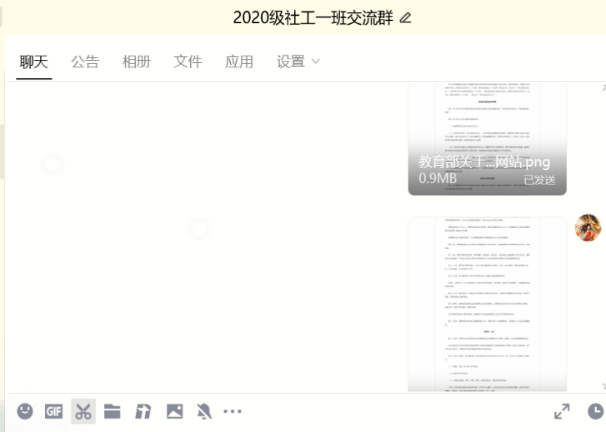The width and height of the screenshot is (606, 432).
Task: Select the scissors screenshot tool
Action: (x=83, y=411)
